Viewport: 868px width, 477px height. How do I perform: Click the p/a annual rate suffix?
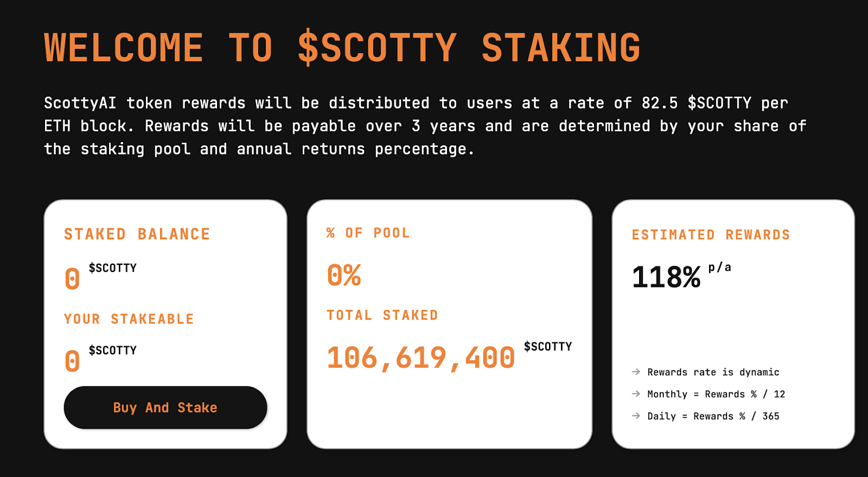pos(719,268)
